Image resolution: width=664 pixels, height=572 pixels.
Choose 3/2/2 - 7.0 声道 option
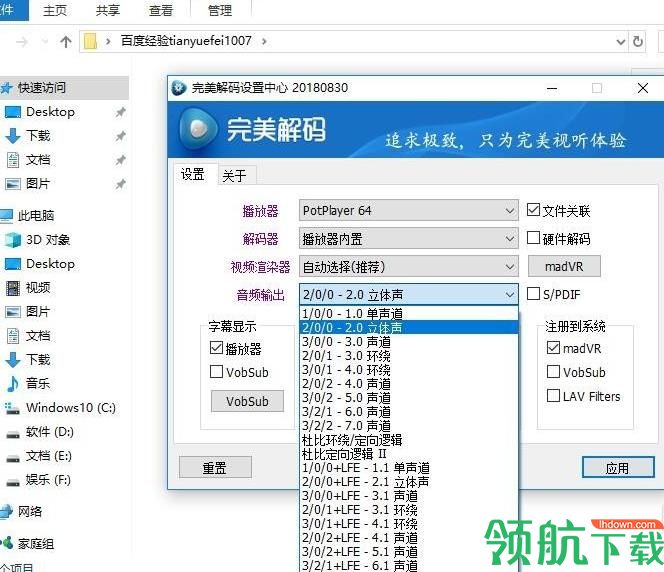click(x=409, y=426)
